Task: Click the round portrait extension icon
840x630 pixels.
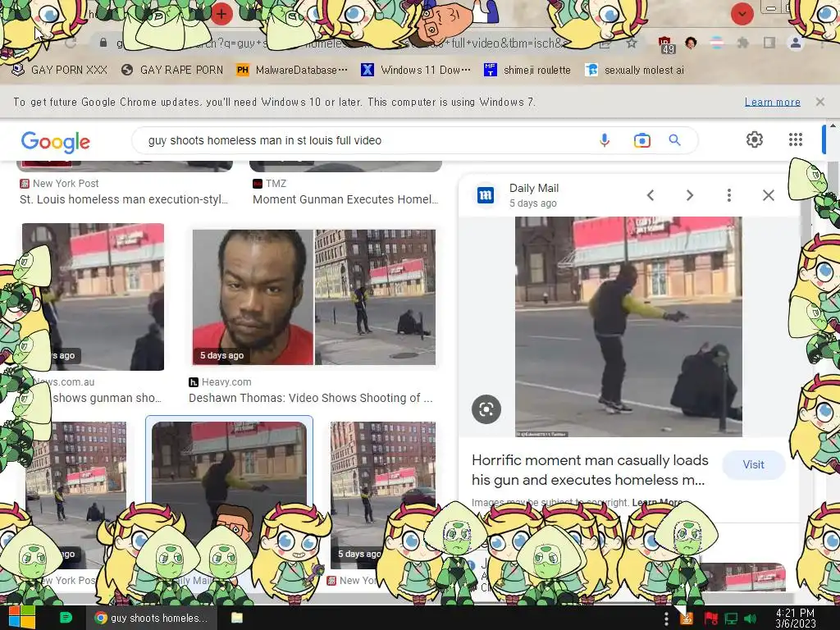Action: [691, 43]
